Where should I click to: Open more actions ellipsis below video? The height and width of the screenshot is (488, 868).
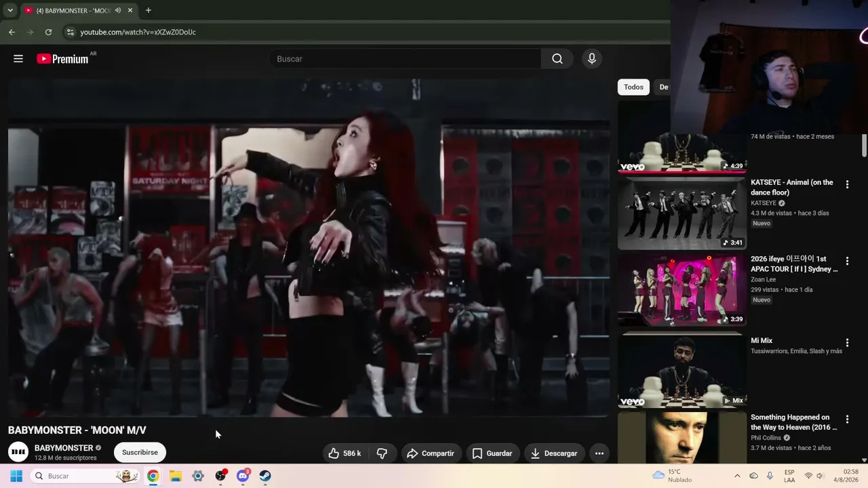599,453
